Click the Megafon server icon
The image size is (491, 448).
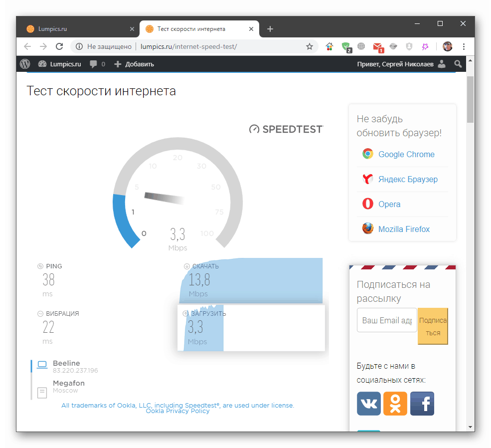click(42, 393)
